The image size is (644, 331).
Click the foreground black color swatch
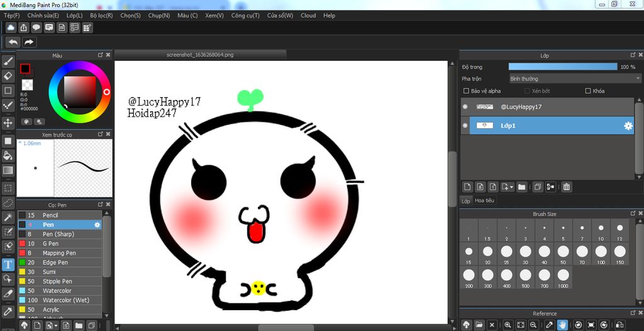click(25, 69)
